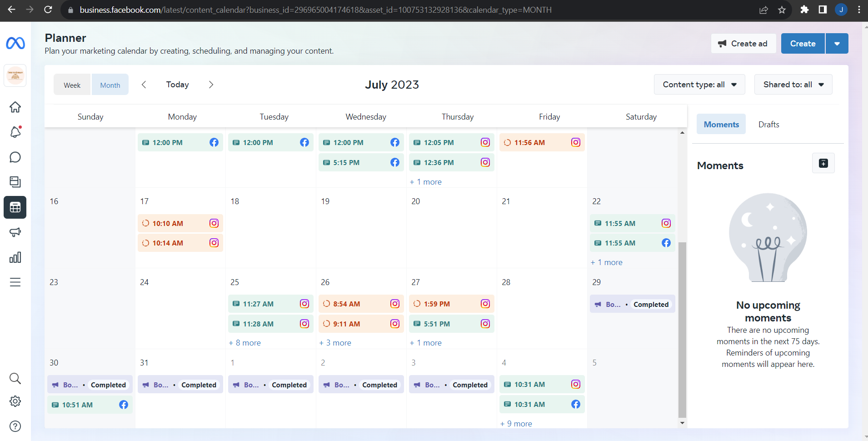Image resolution: width=868 pixels, height=441 pixels.
Task: Open completed boost ad on July 29
Action: pyautogui.click(x=633, y=304)
